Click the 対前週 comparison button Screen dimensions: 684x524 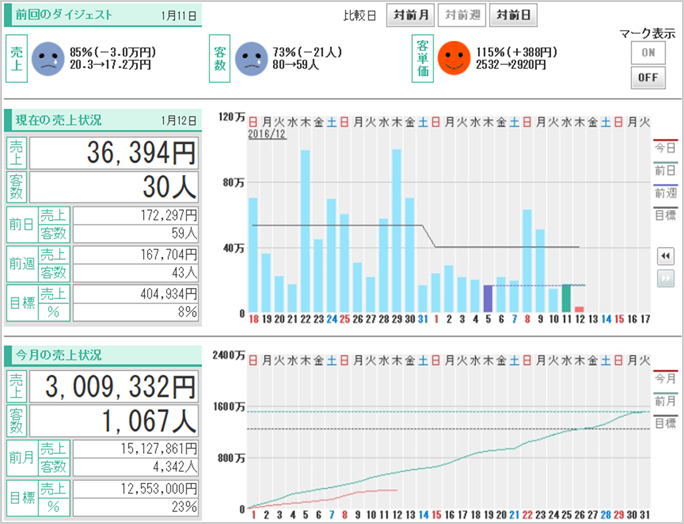coord(462,15)
